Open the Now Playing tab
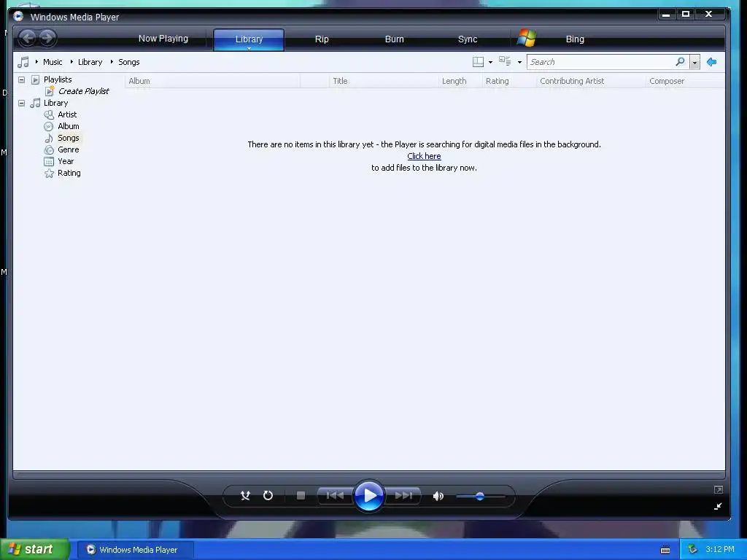 (163, 39)
